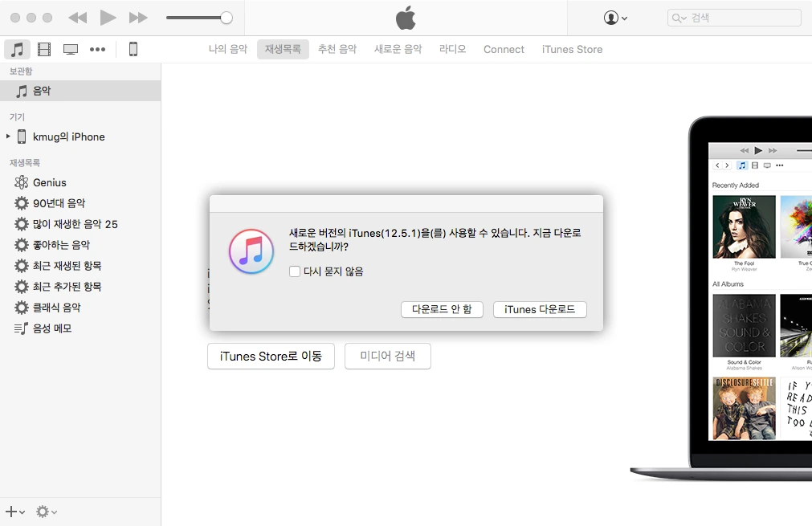Click the ellipsis icon to show more media types
The width and height of the screenshot is (812, 526).
[x=98, y=49]
